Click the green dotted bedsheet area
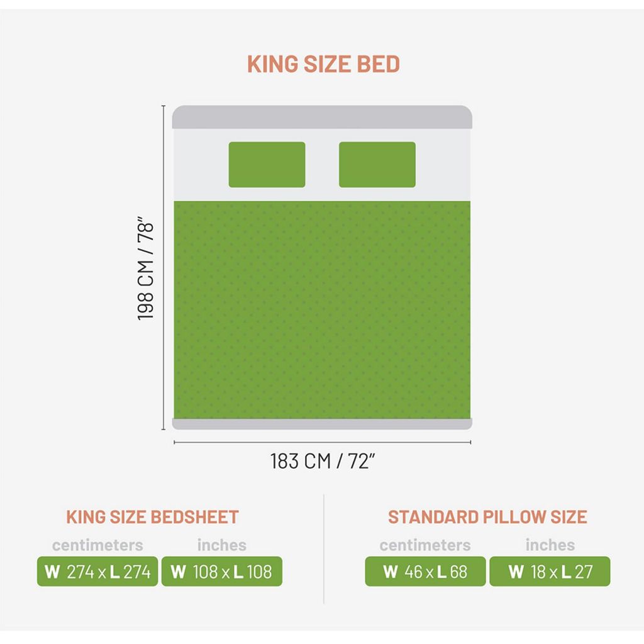Image resolution: width=644 pixels, height=644 pixels. pyautogui.click(x=322, y=310)
